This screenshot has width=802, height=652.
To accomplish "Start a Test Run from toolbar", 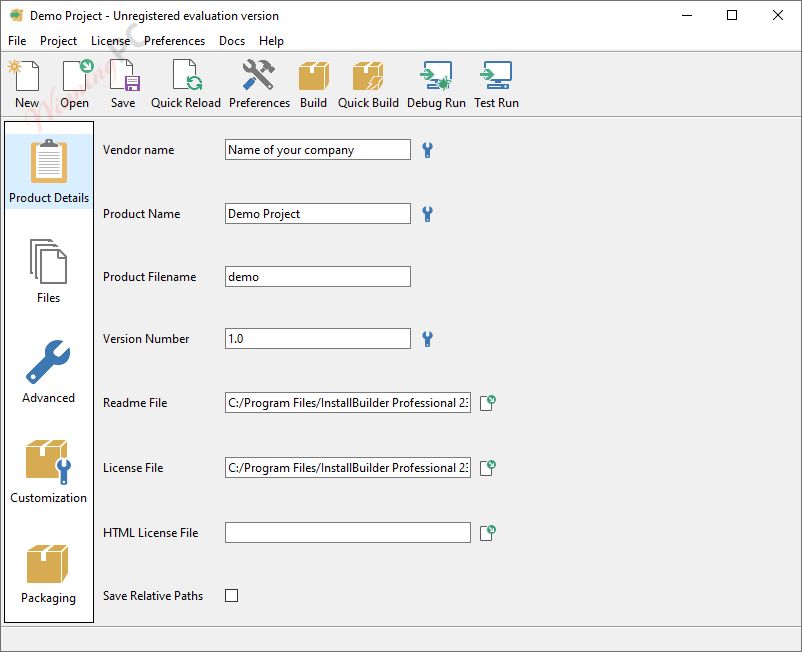I will coord(496,84).
